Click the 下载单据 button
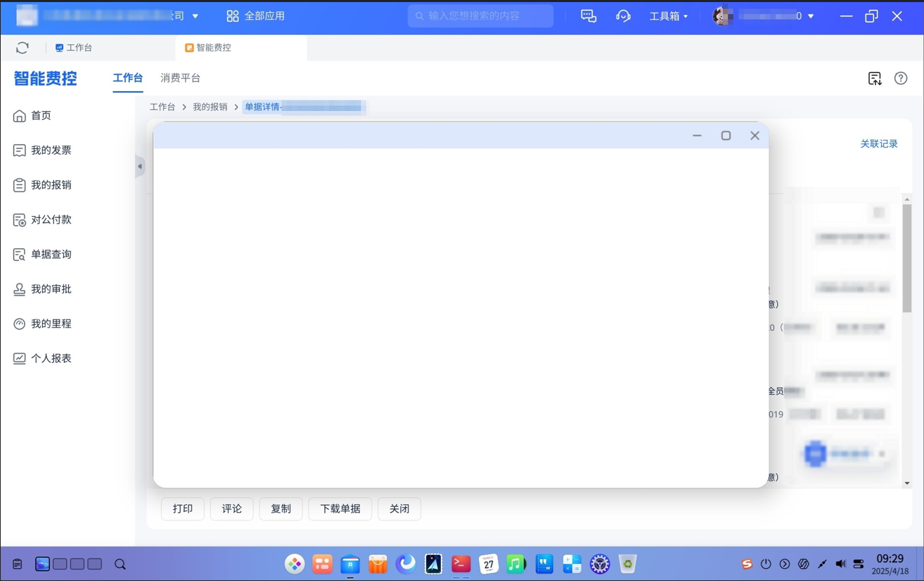This screenshot has width=924, height=581. tap(340, 508)
